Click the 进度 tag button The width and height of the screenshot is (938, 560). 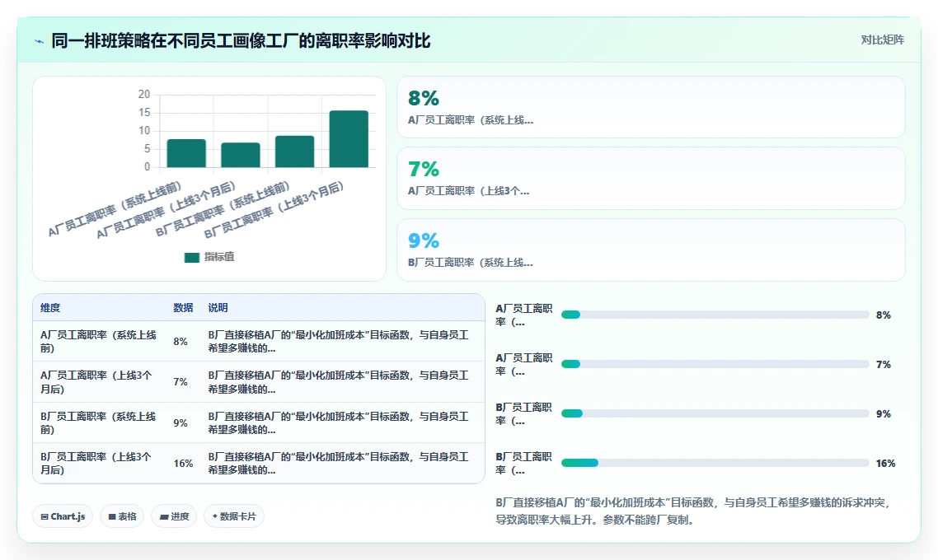[174, 516]
